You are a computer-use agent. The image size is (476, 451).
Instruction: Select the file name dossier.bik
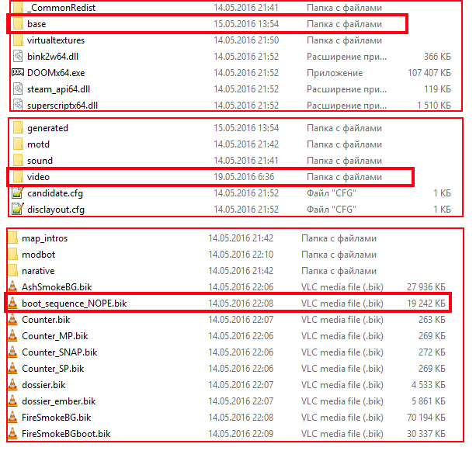tap(43, 385)
